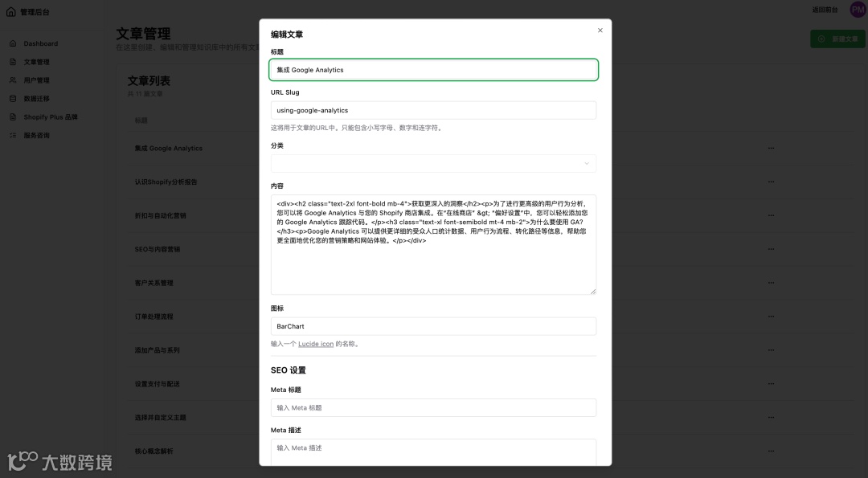Open Dashboard in the sidebar

click(40, 43)
